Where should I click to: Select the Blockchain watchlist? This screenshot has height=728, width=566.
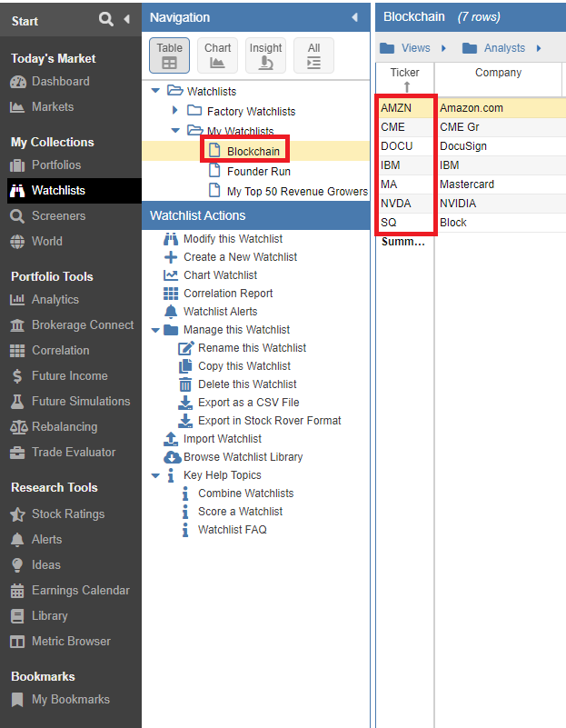pyautogui.click(x=253, y=152)
